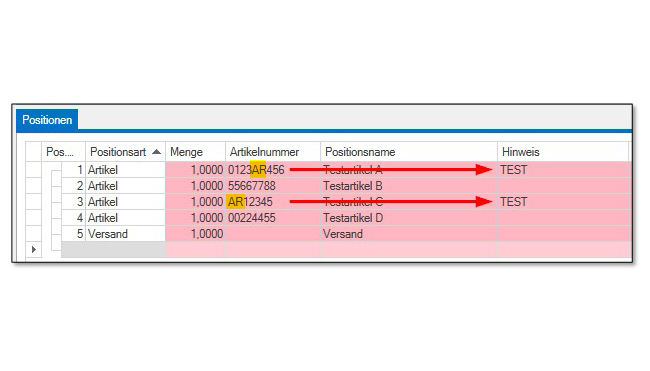Click TEST note in AR12345 row
This screenshot has width=650, height=371.
point(564,202)
